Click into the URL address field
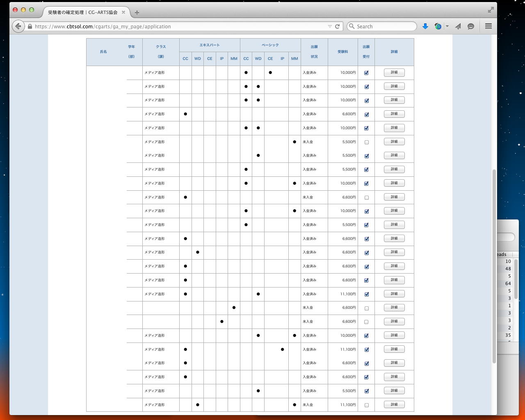Screen dimensions: 525x420 tap(180, 27)
